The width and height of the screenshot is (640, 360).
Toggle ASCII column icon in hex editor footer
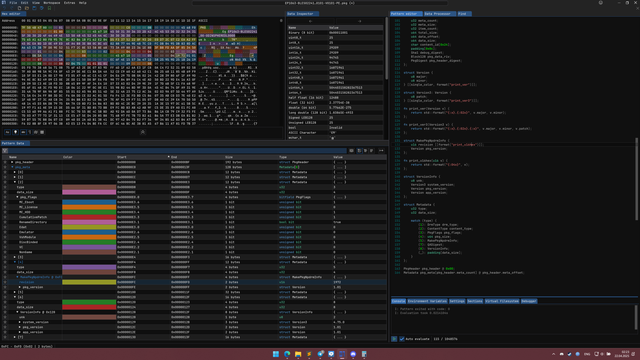coord(23,132)
